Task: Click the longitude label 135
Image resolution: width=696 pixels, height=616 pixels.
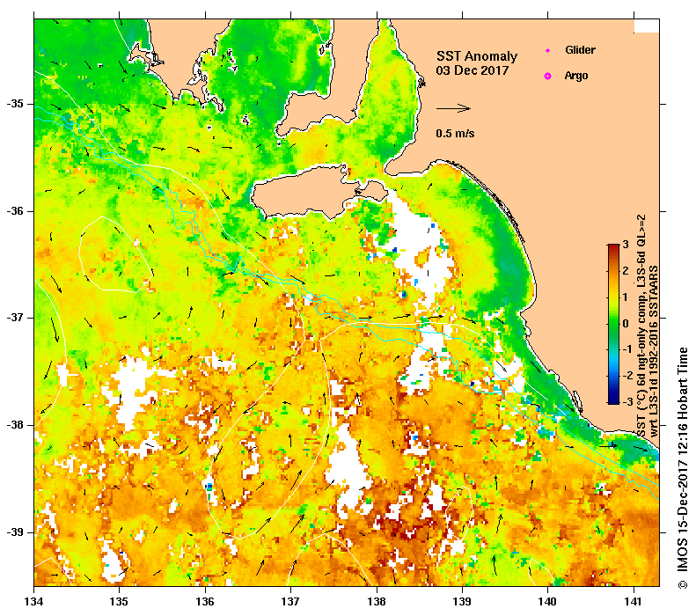Action: [x=119, y=602]
